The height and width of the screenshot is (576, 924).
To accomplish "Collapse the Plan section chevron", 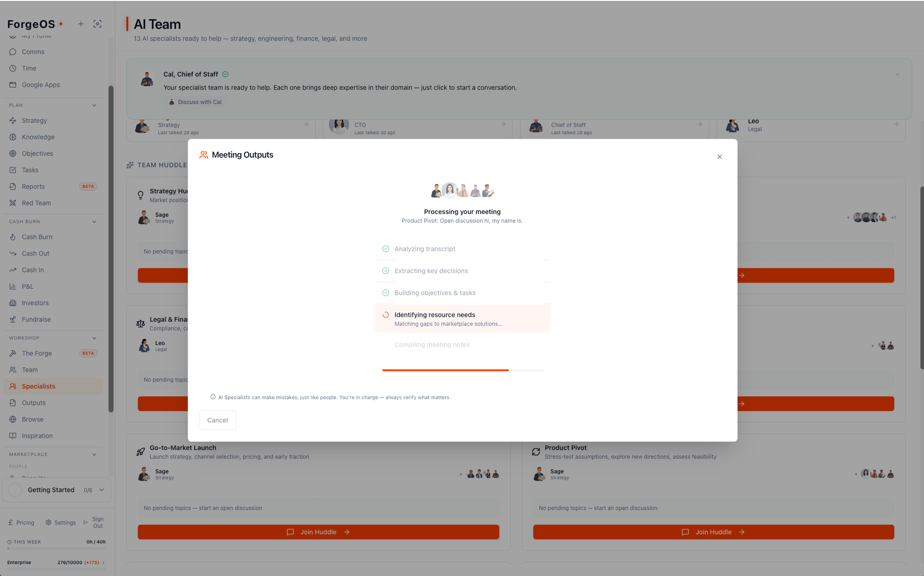I will pyautogui.click(x=94, y=105).
